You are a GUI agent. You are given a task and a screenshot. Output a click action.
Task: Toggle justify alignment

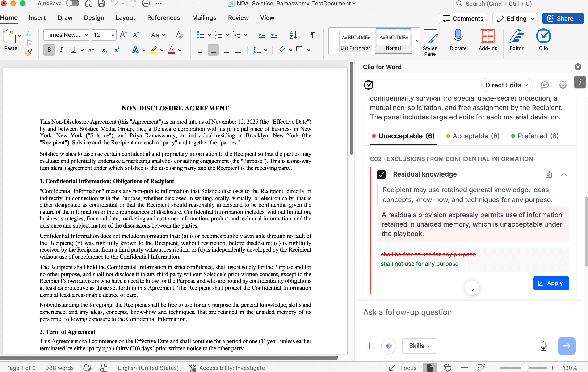coord(238,50)
